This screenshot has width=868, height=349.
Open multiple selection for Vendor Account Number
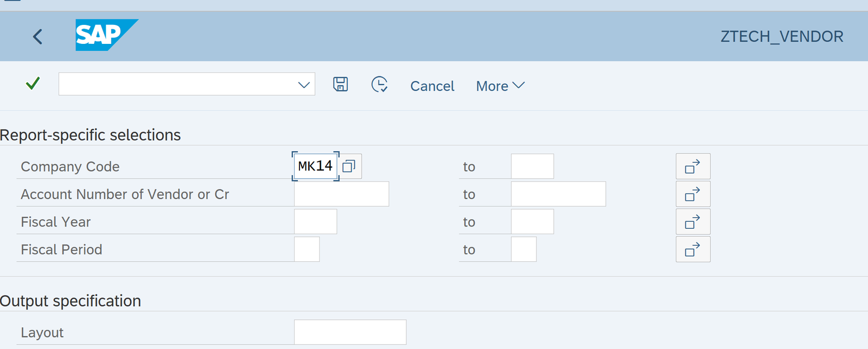(x=693, y=194)
